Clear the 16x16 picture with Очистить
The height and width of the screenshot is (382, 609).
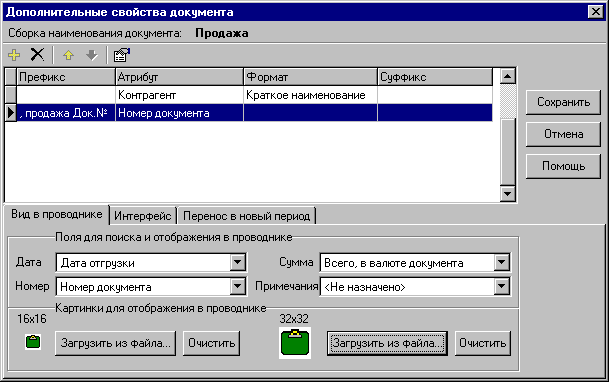(211, 343)
